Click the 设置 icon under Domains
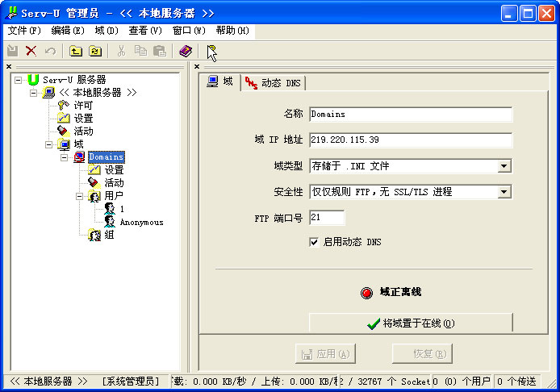 [x=94, y=170]
